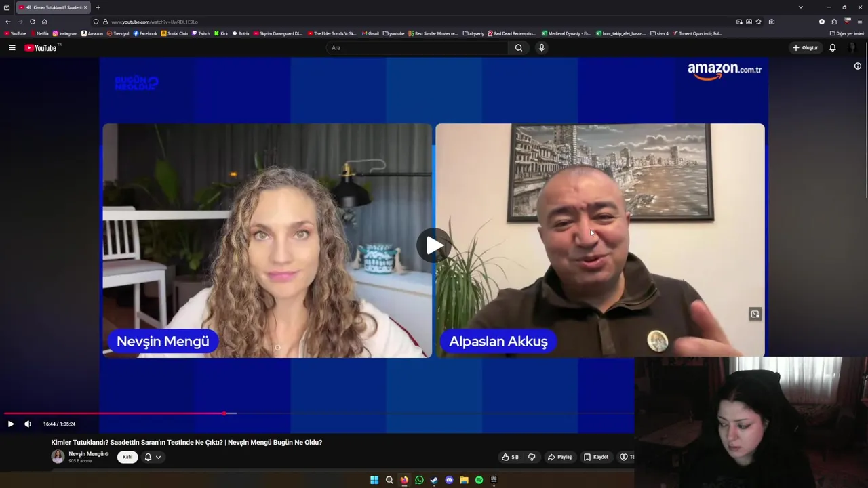Expand the youtube bookmarks folder

click(x=393, y=33)
